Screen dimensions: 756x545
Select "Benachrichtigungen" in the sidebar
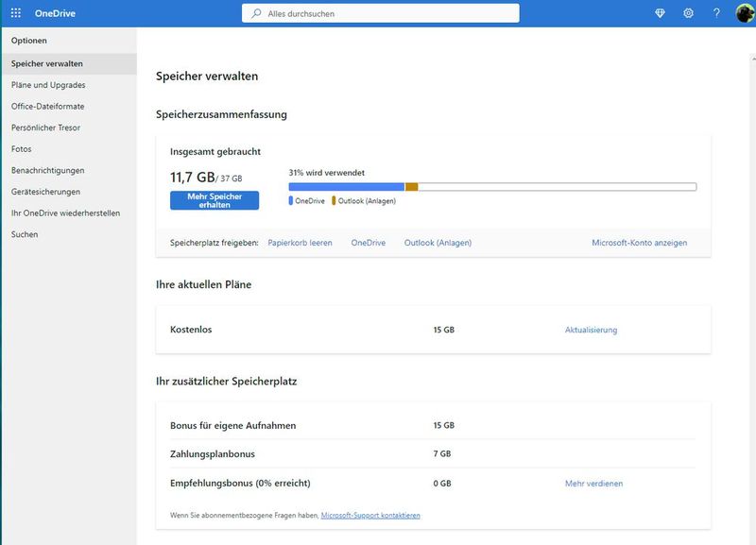pos(59,169)
